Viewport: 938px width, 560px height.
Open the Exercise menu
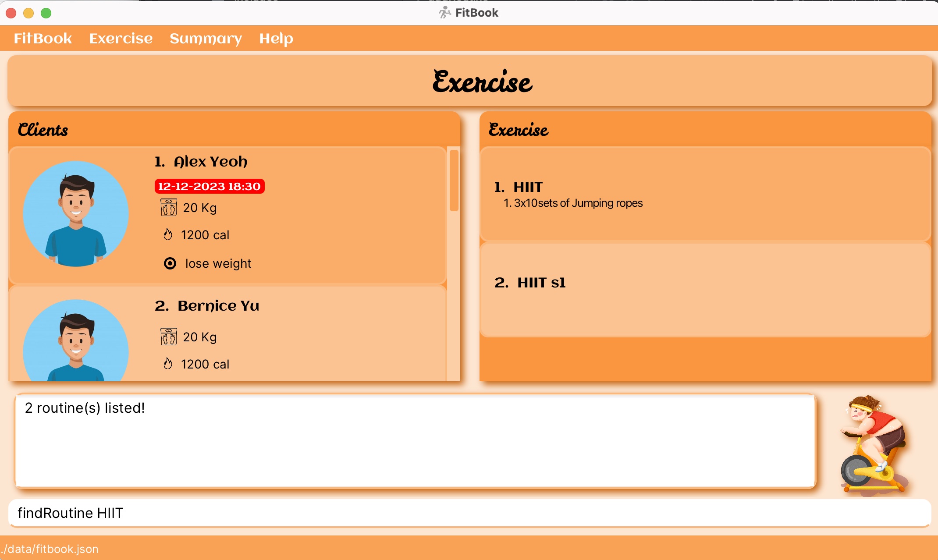[x=121, y=39]
